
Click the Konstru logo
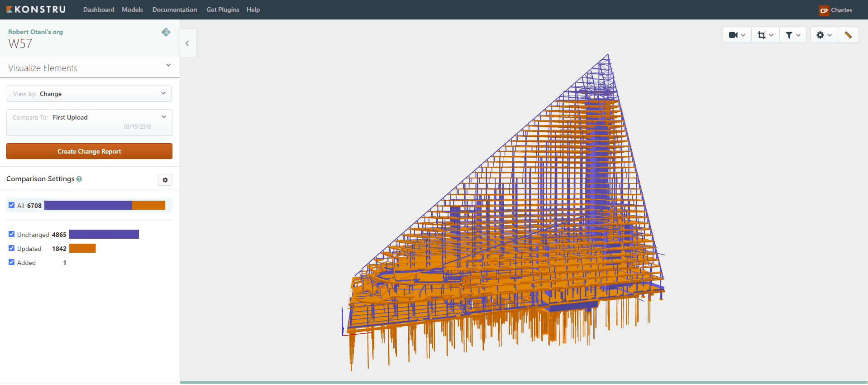36,10
